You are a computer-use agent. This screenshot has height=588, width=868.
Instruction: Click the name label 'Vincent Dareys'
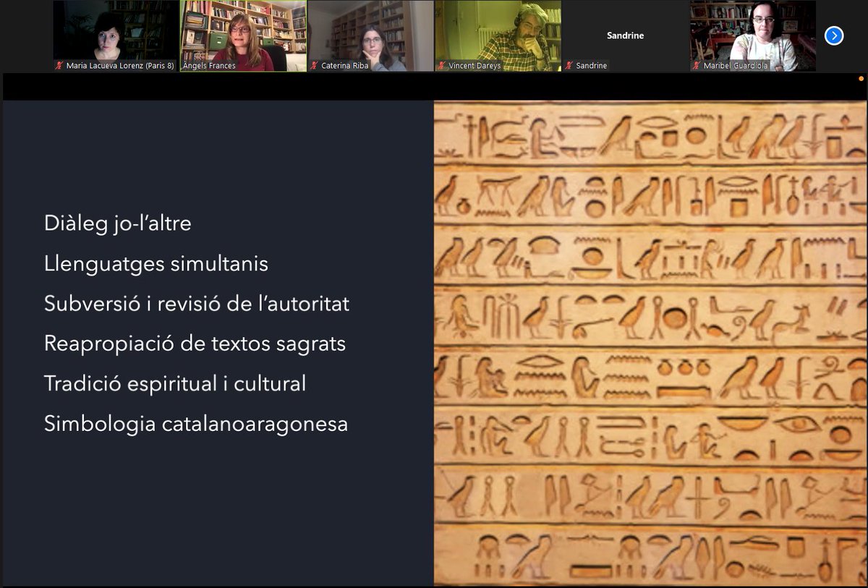point(475,66)
